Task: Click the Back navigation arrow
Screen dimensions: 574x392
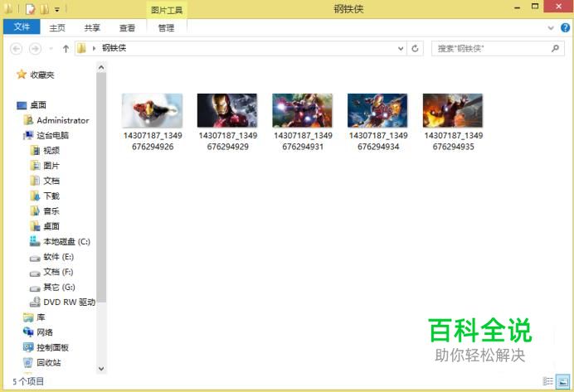Action: 16,49
